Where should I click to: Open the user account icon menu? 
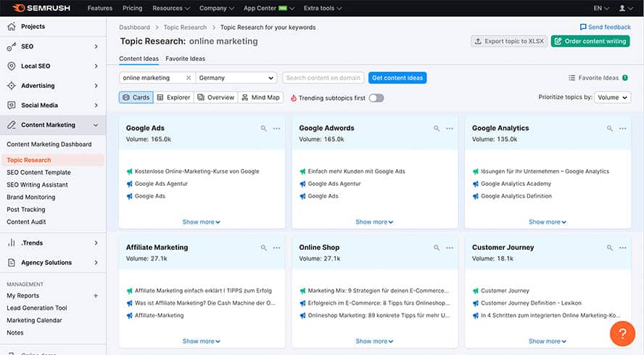point(626,8)
